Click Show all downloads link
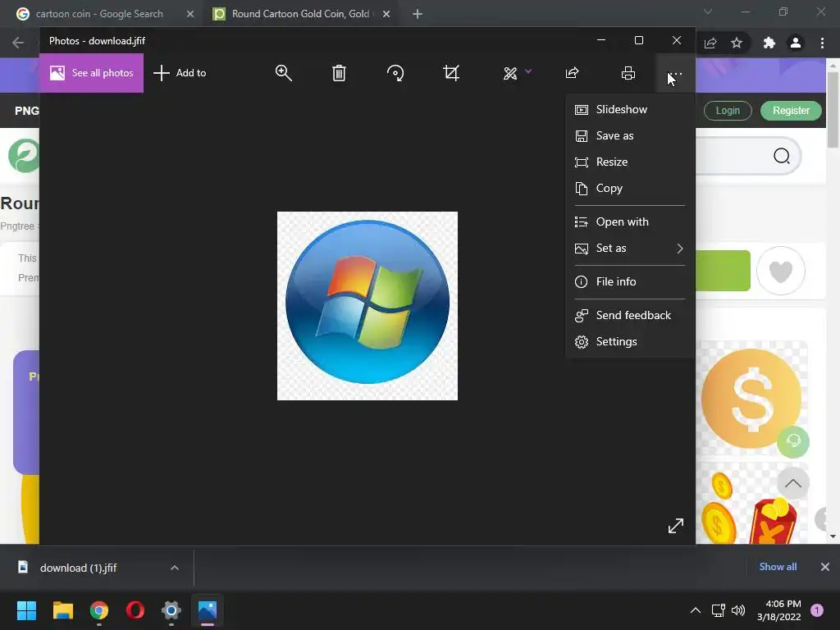 [778, 567]
